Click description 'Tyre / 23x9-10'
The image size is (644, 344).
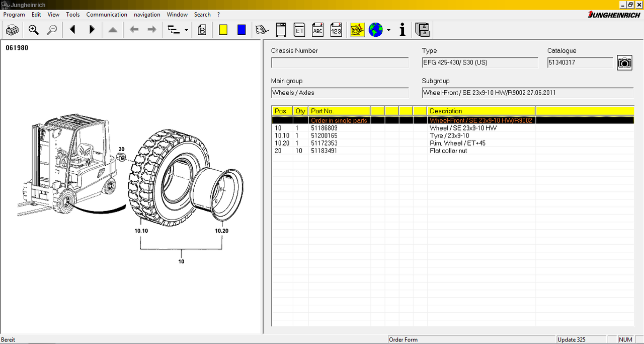point(449,135)
